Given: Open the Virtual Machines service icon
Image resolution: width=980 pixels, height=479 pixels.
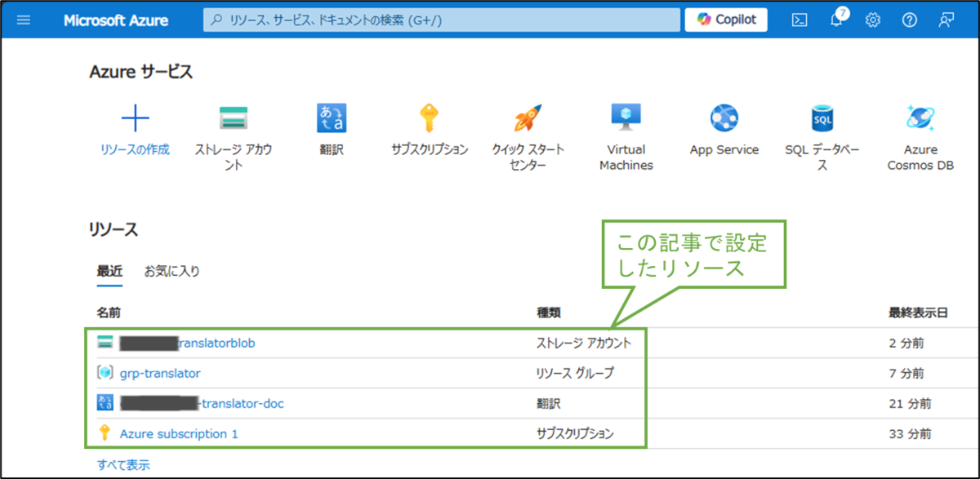Looking at the screenshot, I should tap(626, 118).
